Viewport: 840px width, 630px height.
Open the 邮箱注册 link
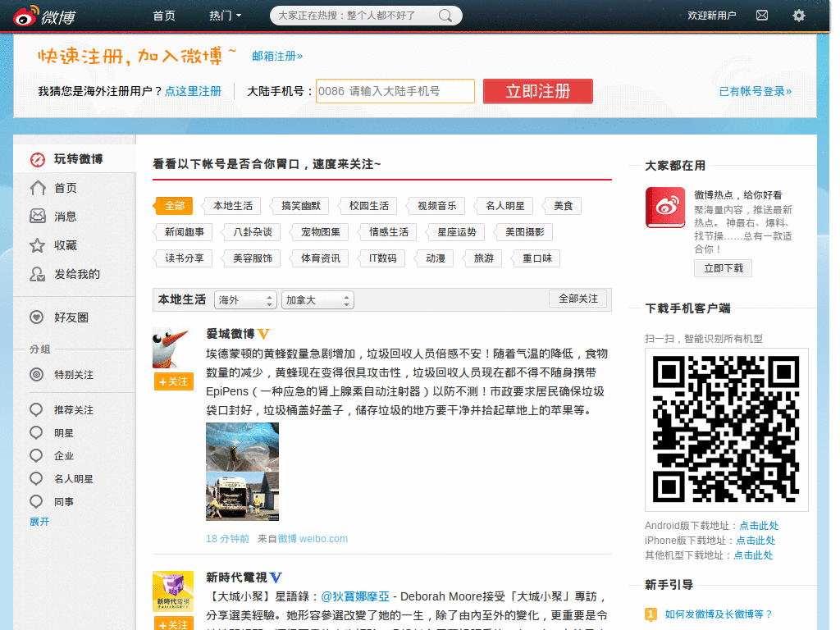[277, 57]
